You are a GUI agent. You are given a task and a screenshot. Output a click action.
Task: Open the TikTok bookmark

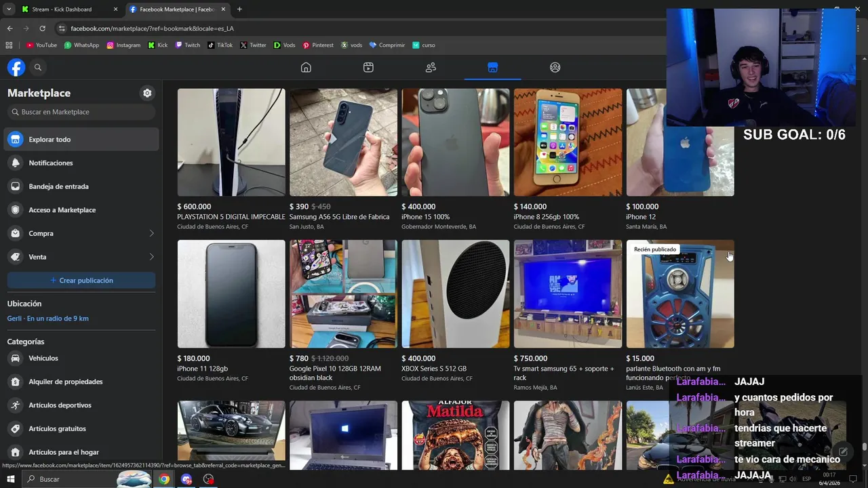[x=220, y=45]
